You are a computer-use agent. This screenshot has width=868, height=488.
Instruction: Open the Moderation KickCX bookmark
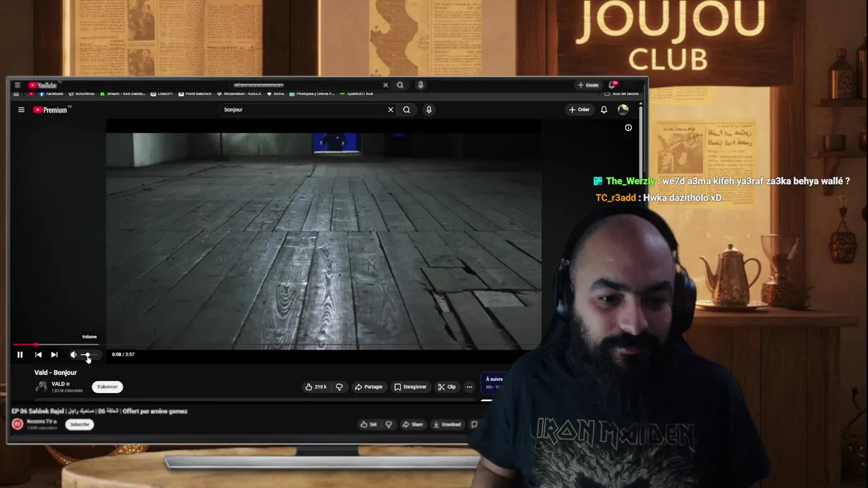coord(241,94)
